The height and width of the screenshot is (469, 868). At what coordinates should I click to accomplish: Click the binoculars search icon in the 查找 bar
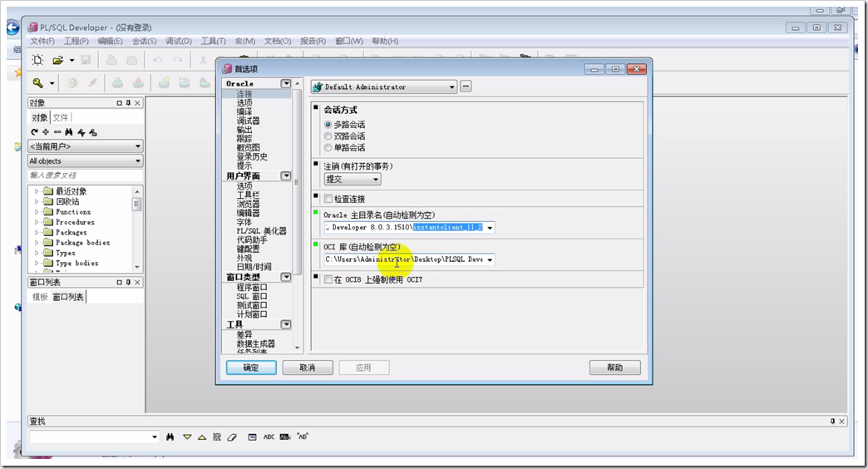point(170,437)
